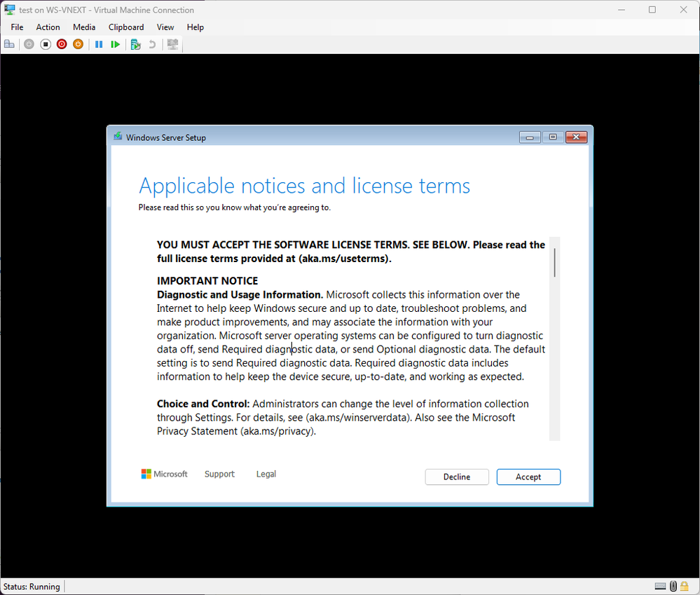Accept the license terms
This screenshot has width=700, height=595.
pyautogui.click(x=528, y=477)
